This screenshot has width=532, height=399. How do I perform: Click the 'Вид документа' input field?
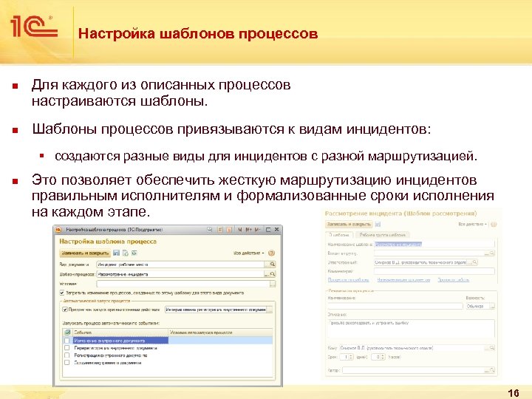coord(180,265)
